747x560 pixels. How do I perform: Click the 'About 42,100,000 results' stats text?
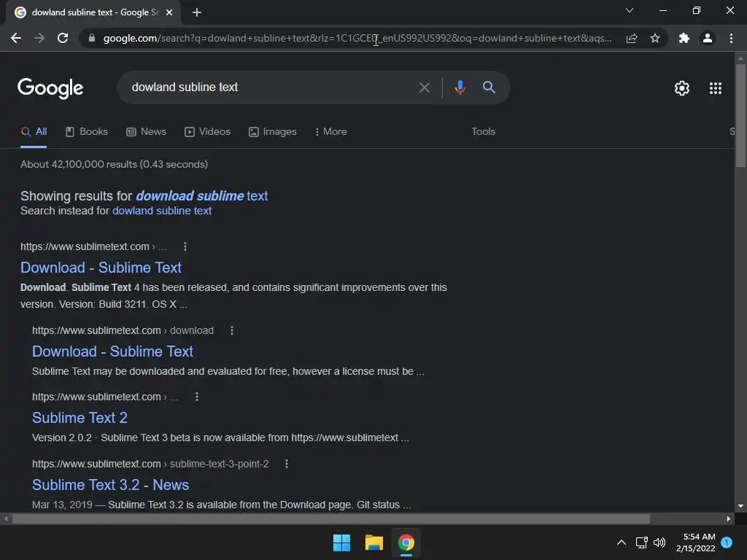click(115, 164)
